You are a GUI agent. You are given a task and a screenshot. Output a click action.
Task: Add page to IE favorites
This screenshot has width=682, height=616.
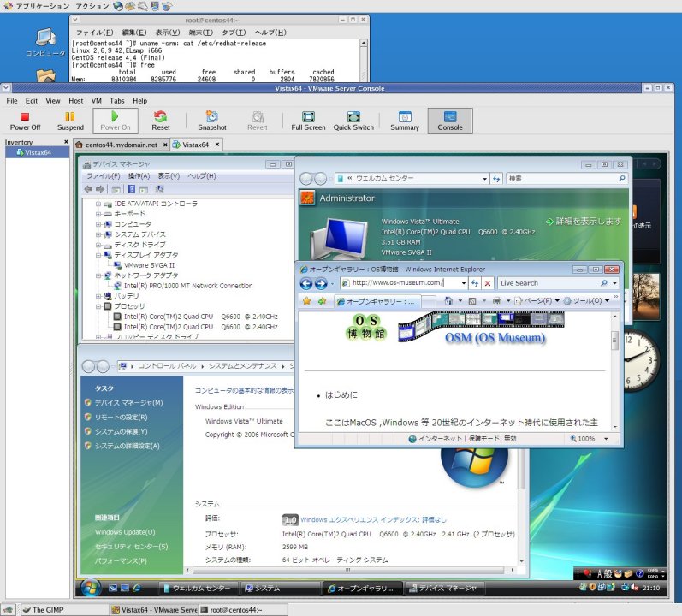click(x=322, y=301)
